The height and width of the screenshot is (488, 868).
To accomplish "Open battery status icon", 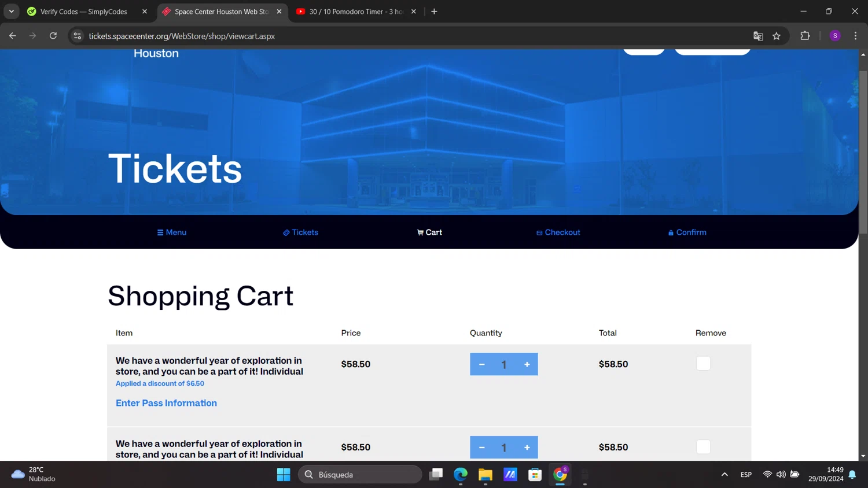I will pyautogui.click(x=795, y=475).
